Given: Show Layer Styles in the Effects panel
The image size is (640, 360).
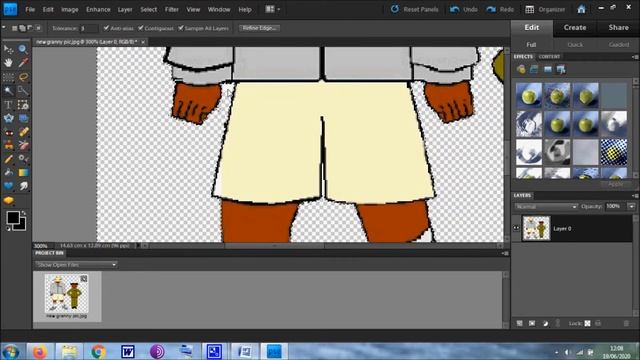Looking at the screenshot, I should pos(534,69).
